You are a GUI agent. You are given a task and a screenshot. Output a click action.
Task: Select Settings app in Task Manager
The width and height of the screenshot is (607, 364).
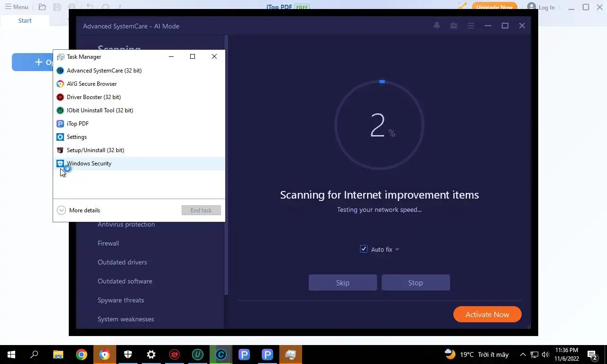(139, 137)
